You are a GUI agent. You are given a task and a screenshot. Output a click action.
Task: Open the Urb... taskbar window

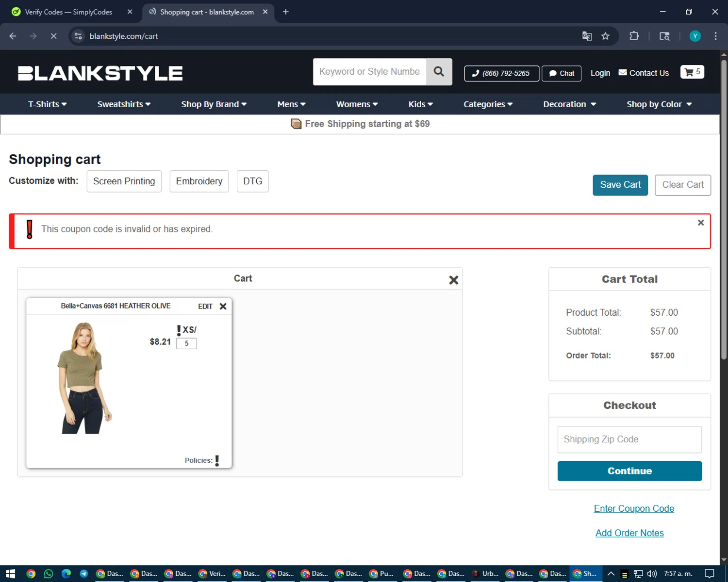click(x=485, y=574)
